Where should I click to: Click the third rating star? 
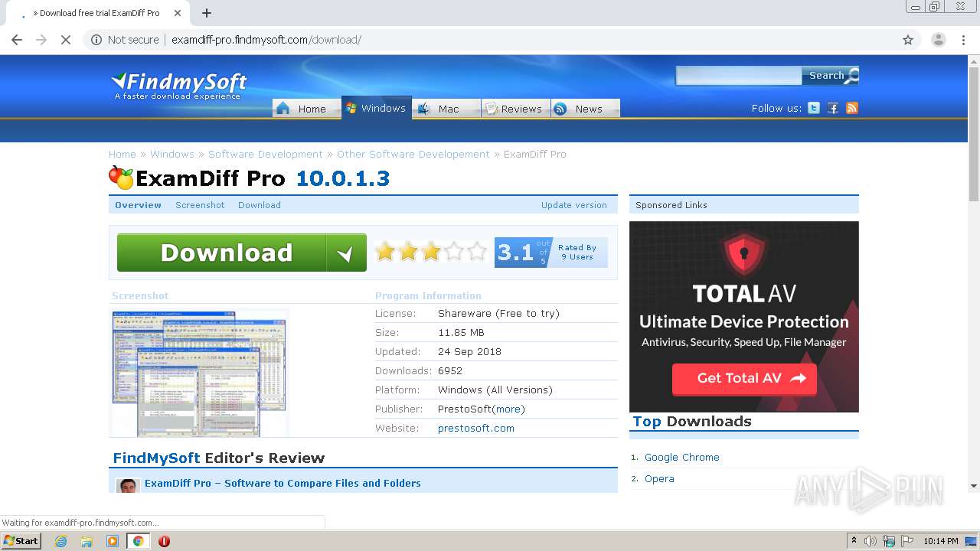point(431,252)
